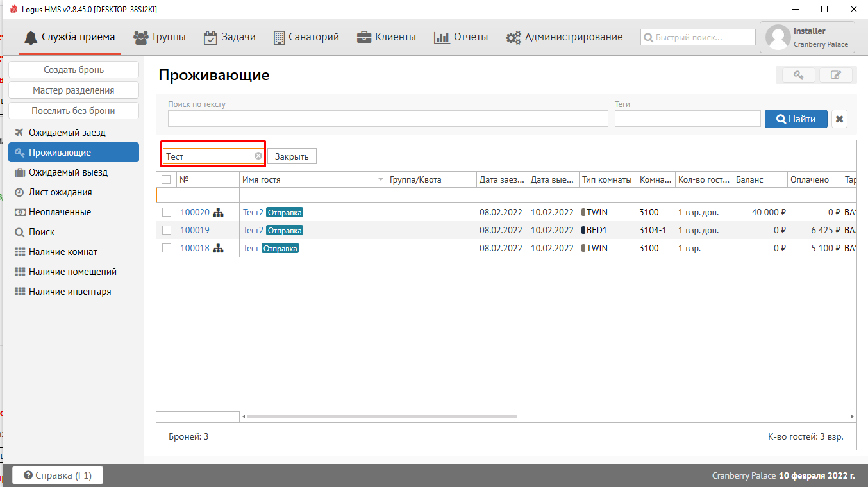The width and height of the screenshot is (868, 487).
Task: Click the X button next to Найти
Action: [839, 119]
